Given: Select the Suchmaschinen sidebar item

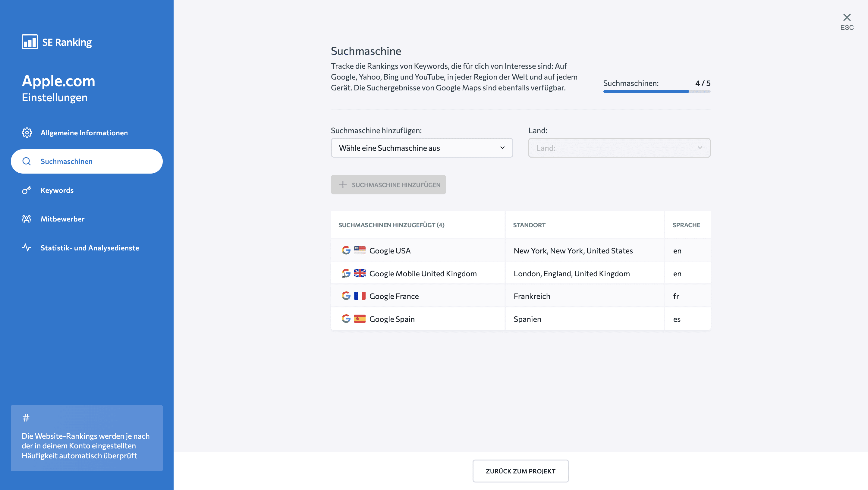Looking at the screenshot, I should point(86,162).
